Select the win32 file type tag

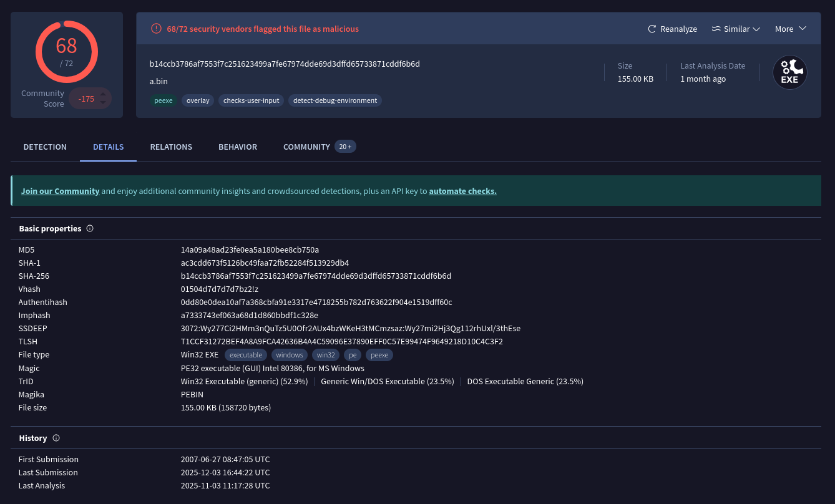(326, 355)
